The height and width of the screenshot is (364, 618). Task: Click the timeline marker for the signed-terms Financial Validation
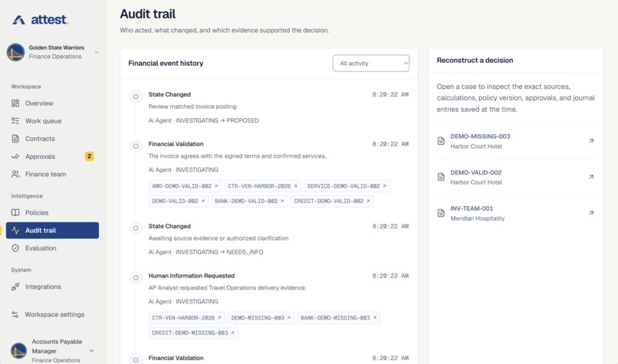pos(136,146)
